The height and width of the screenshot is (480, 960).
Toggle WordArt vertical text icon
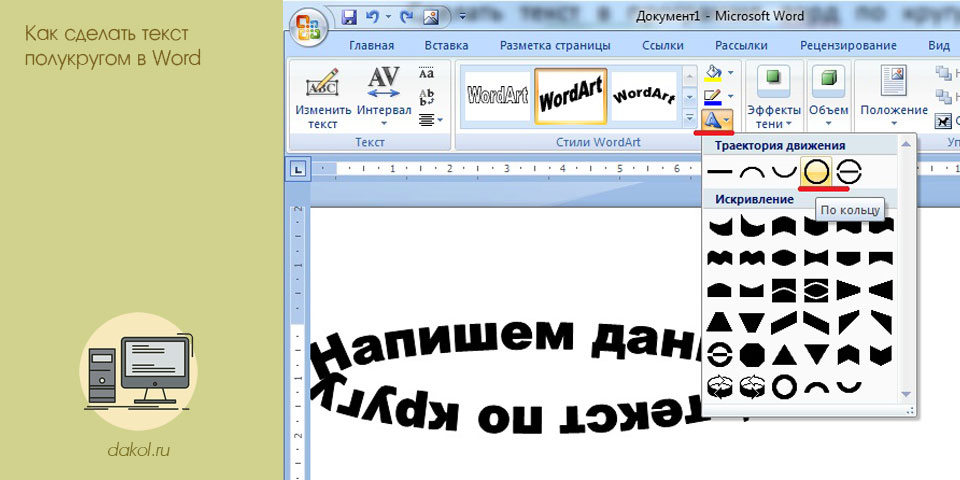tap(427, 96)
